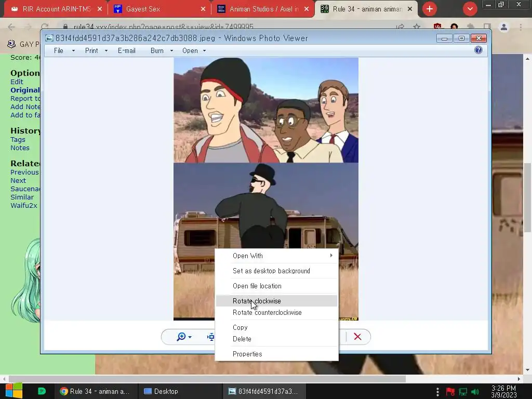Viewport: 532px width, 399px height.
Task: Close the RIR Account ARIN-TMS tab
Action: pyautogui.click(x=99, y=9)
